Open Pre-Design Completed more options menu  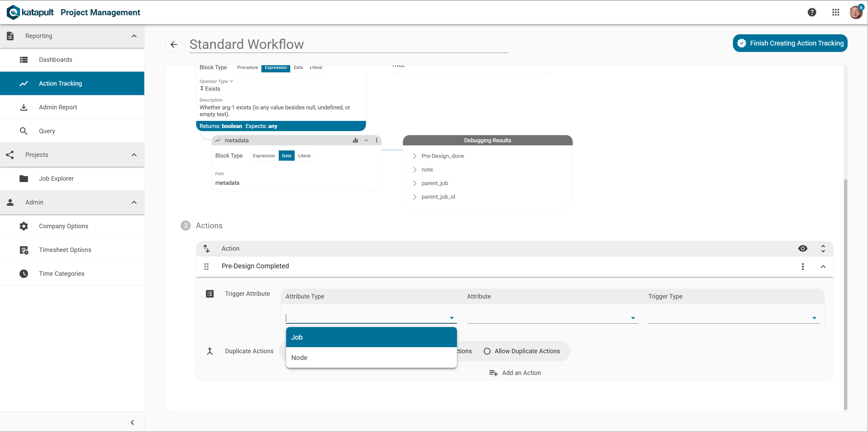(802, 266)
